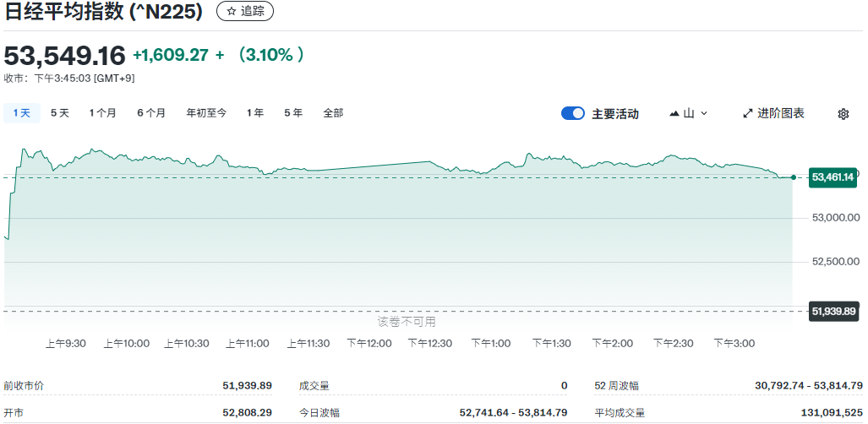Click the 上午10:00 time axis label

click(126, 343)
